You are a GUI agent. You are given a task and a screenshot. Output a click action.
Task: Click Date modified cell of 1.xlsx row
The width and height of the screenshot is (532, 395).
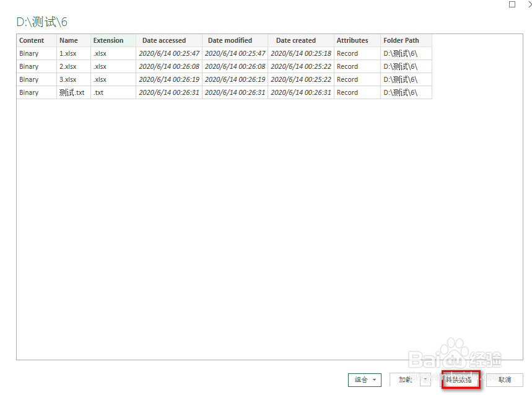click(x=235, y=54)
